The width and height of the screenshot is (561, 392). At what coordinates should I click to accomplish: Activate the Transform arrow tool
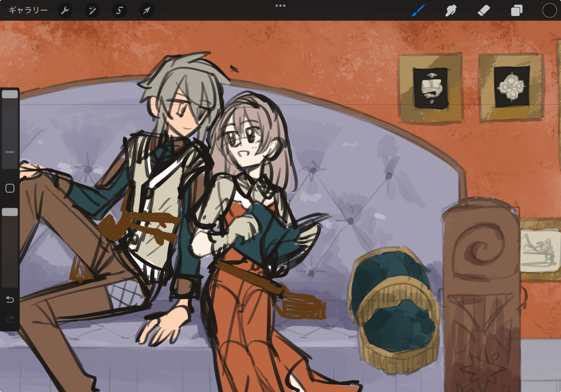pyautogui.click(x=147, y=10)
